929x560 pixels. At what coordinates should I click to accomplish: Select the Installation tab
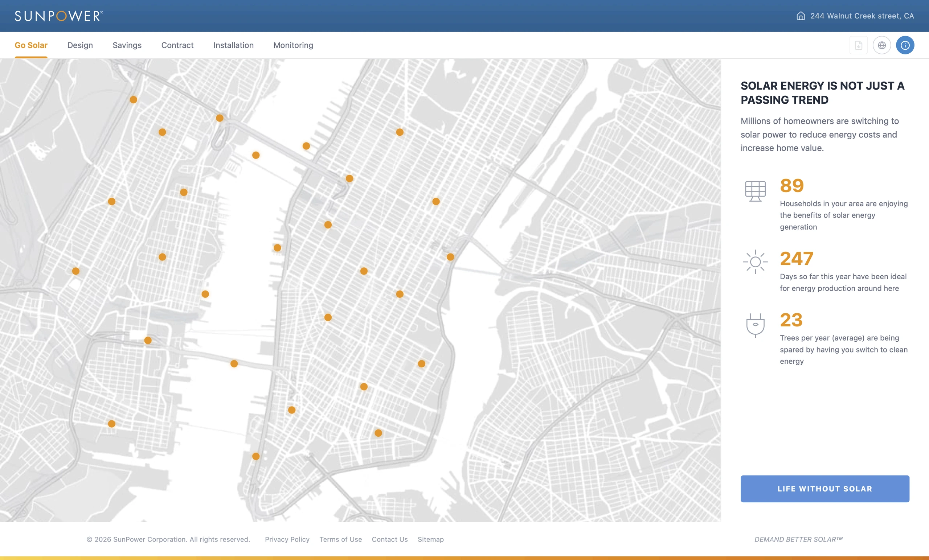click(x=233, y=45)
